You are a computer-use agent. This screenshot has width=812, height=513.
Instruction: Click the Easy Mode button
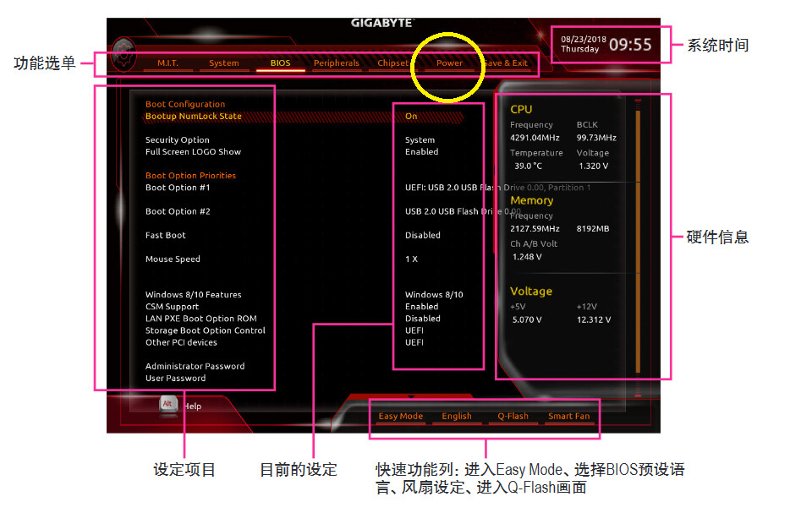coord(400,416)
